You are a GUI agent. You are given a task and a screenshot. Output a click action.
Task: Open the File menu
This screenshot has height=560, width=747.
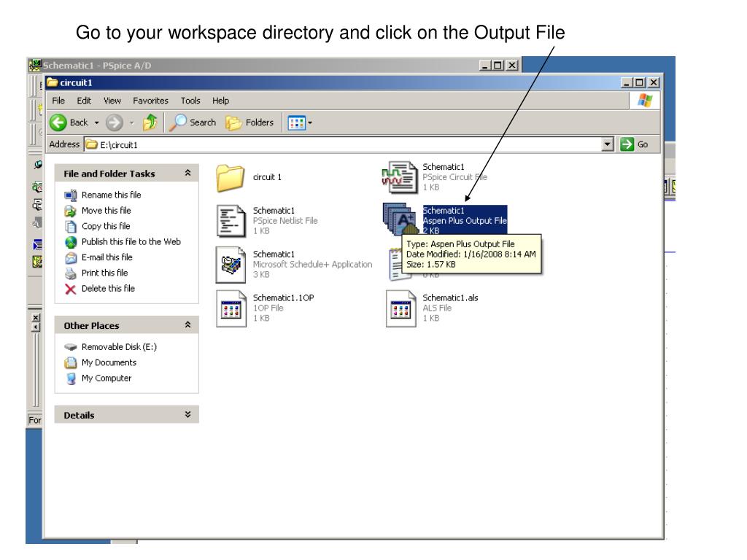(58, 101)
